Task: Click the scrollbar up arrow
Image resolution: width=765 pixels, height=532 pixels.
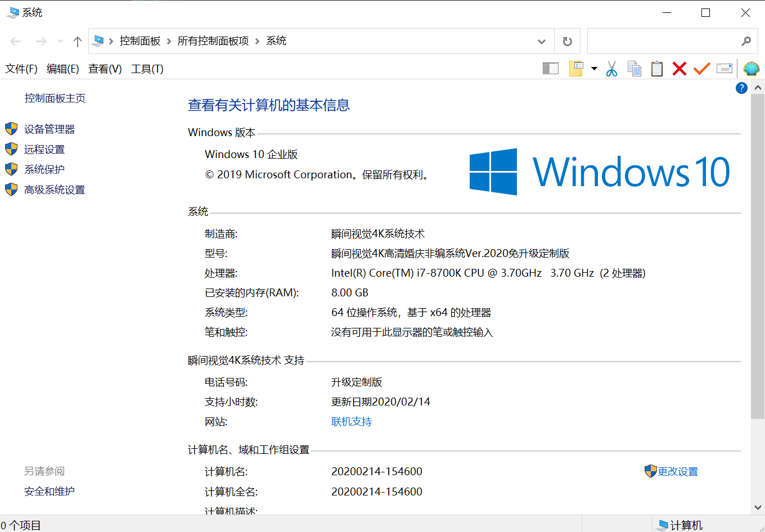Action: tap(758, 88)
